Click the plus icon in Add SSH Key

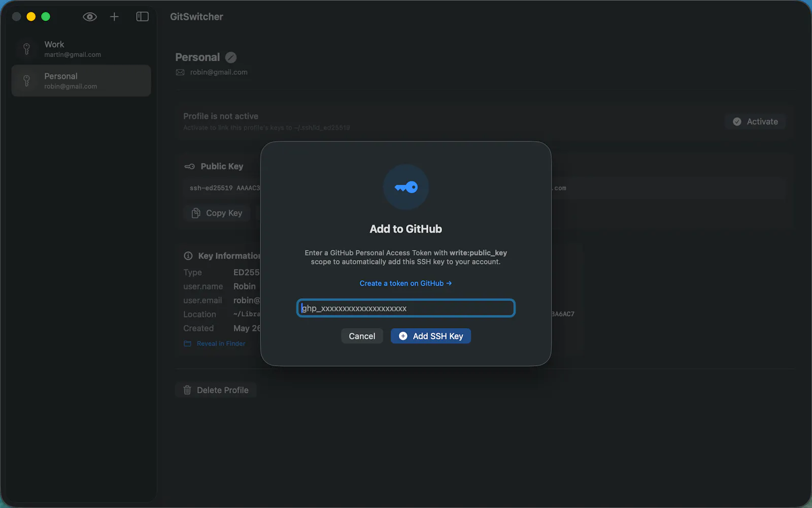click(x=403, y=336)
